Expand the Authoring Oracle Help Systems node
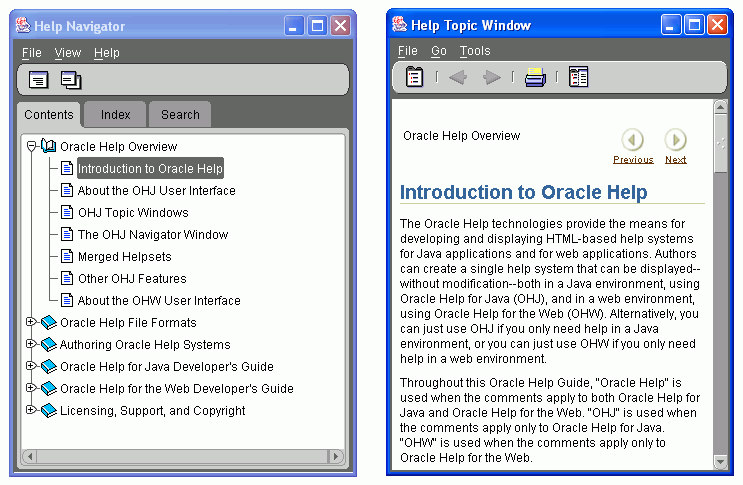Screen dimensions: 743x485 [31, 344]
